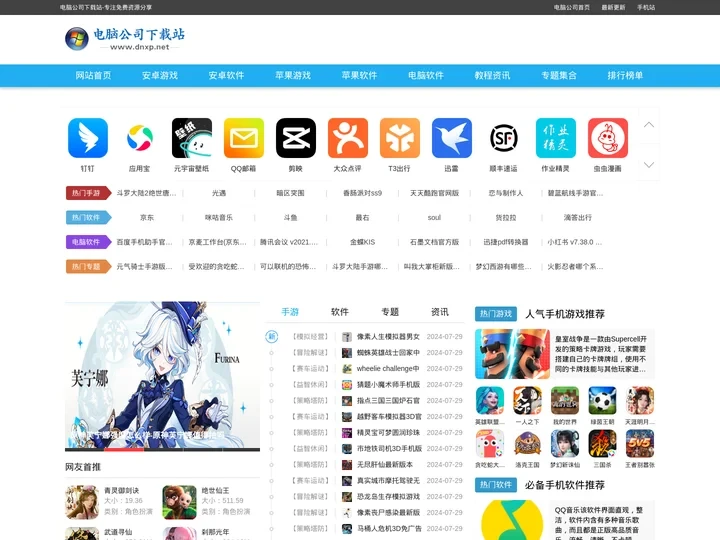
Task: Open the 顺丰速运 app icon
Action: pyautogui.click(x=504, y=138)
